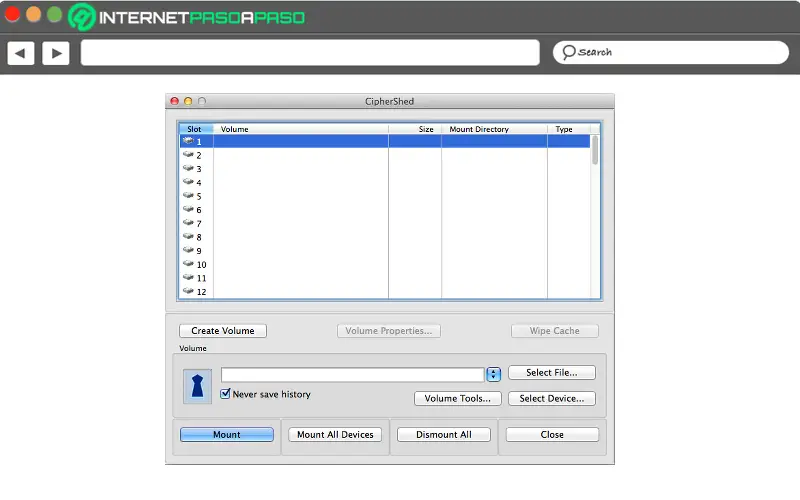The image size is (800, 500).
Task: Click the Select Device button
Action: [x=552, y=398]
